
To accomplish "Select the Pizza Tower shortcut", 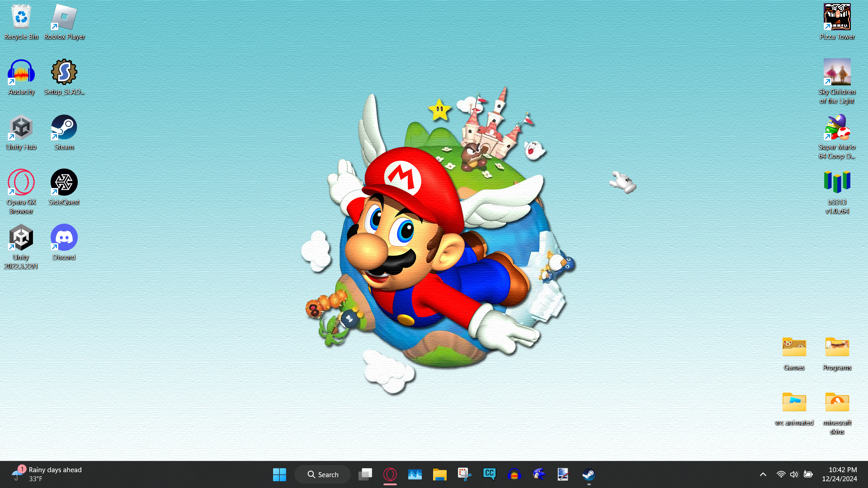I will (x=837, y=22).
